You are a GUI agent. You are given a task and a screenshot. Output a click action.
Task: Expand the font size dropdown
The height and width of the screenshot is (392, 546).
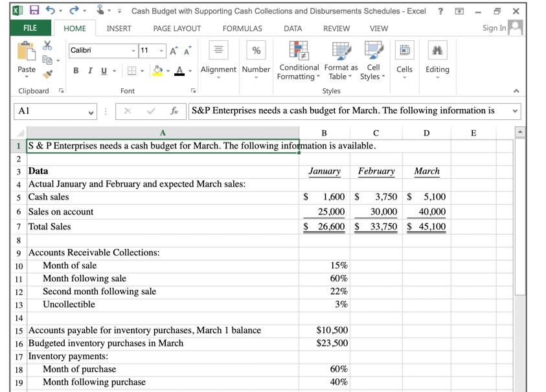161,51
